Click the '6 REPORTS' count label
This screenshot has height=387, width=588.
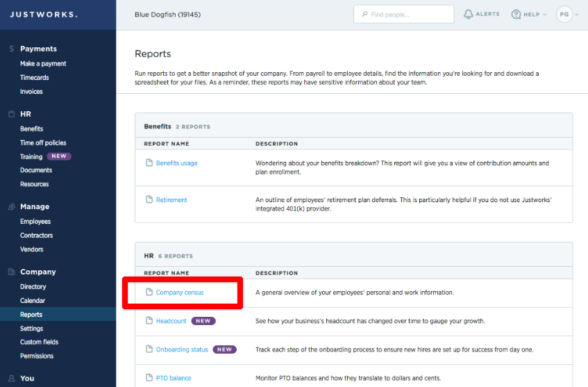176,256
